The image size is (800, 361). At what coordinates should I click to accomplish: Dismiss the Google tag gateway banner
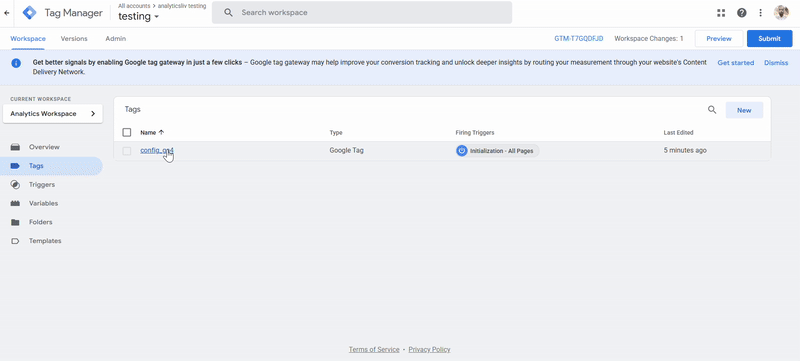(776, 63)
